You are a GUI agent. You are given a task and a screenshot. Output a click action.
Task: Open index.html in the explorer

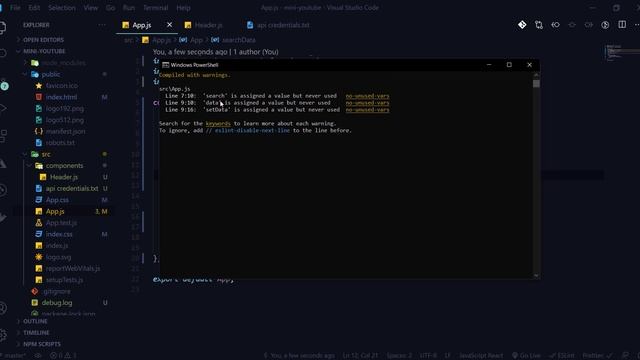(61, 97)
